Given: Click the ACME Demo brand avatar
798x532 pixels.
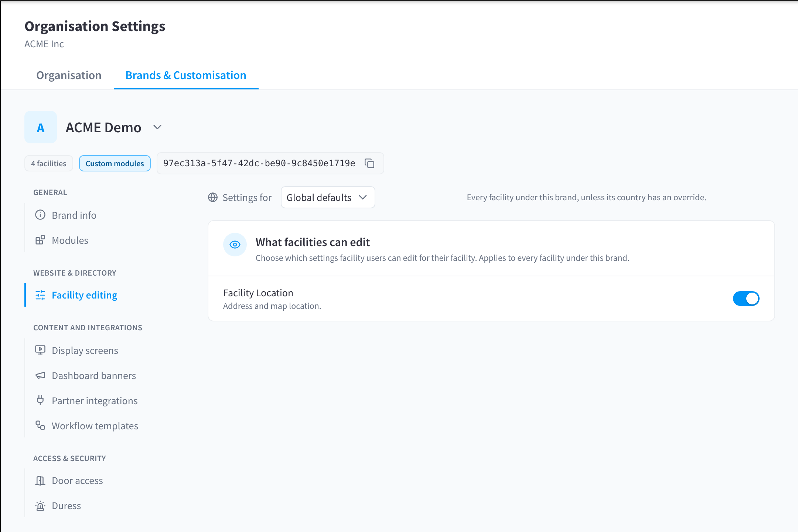Looking at the screenshot, I should coord(41,127).
